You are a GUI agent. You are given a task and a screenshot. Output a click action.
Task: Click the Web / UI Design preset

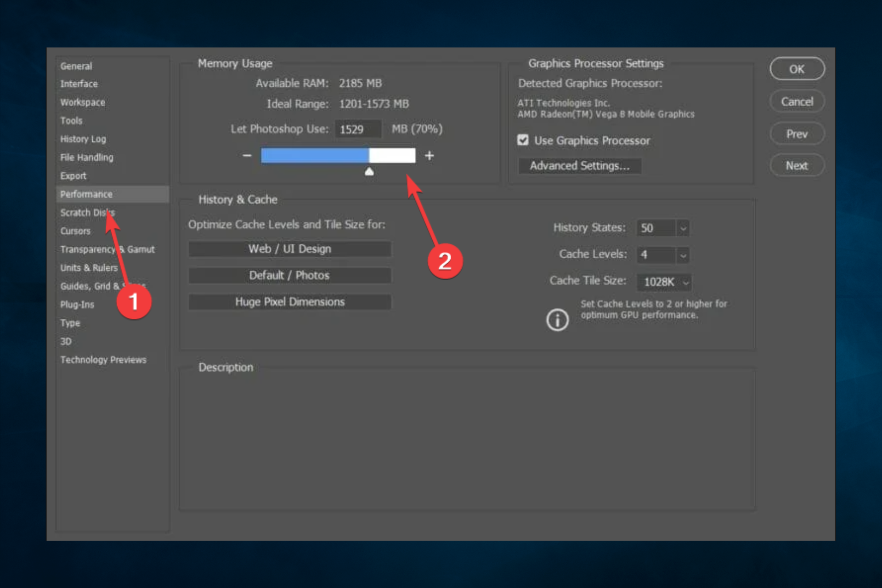click(290, 249)
